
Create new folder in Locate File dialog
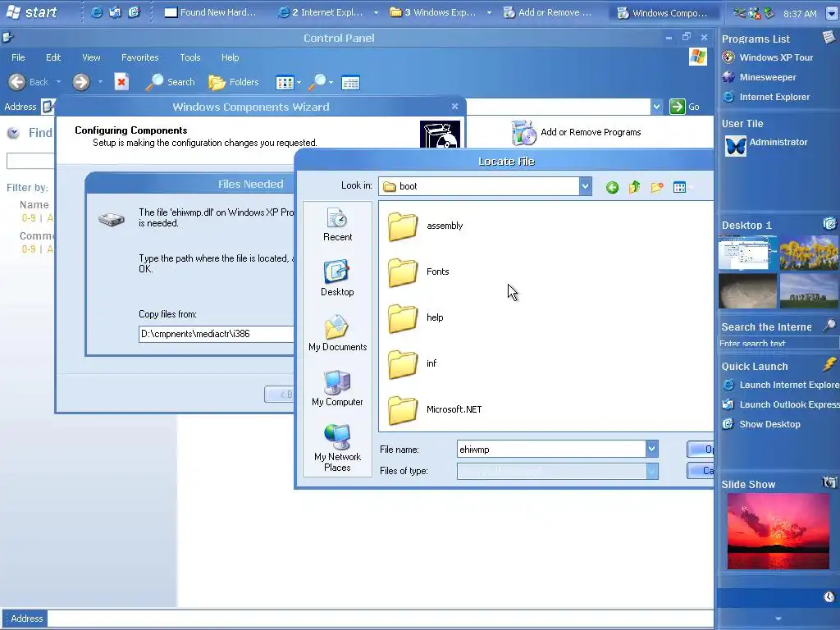(x=657, y=187)
